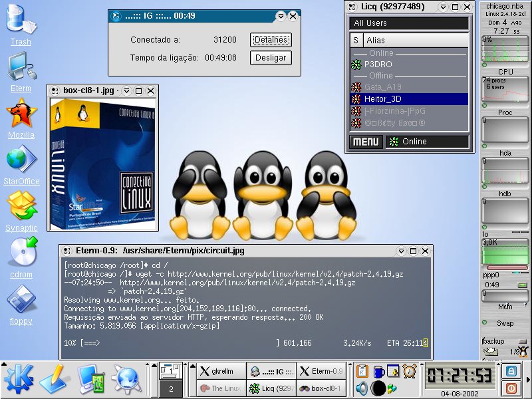Viewport: 532px width, 399px height.
Task: Click the Detalhes button
Action: click(271, 40)
